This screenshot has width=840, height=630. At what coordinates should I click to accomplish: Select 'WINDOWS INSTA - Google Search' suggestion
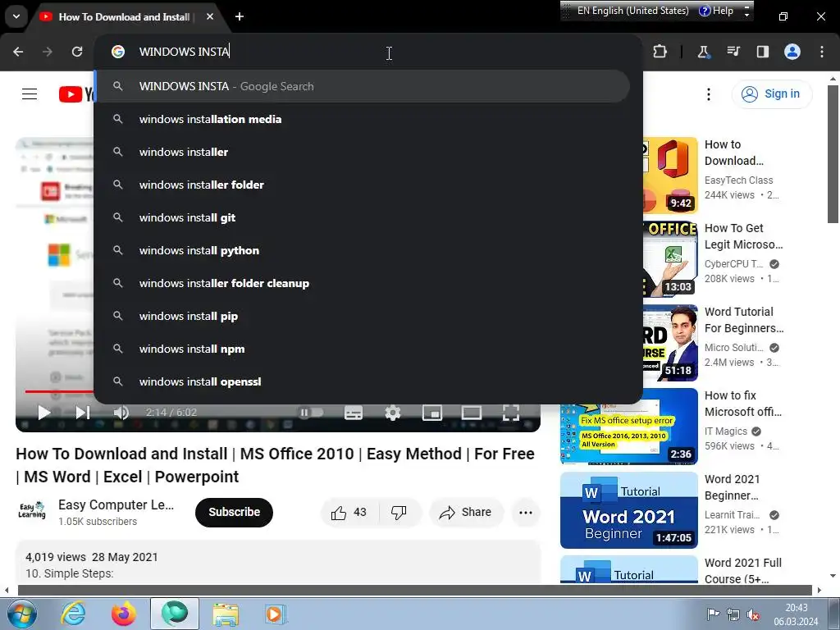363,86
